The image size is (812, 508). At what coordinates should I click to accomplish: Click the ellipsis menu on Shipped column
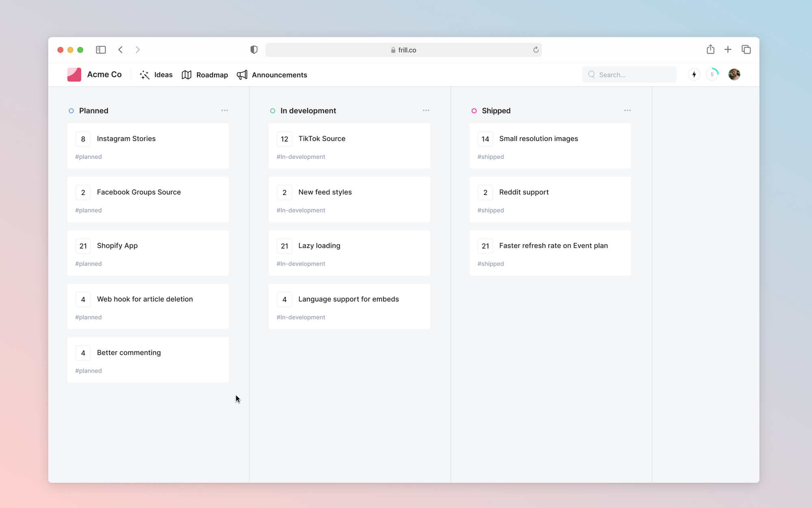627,109
